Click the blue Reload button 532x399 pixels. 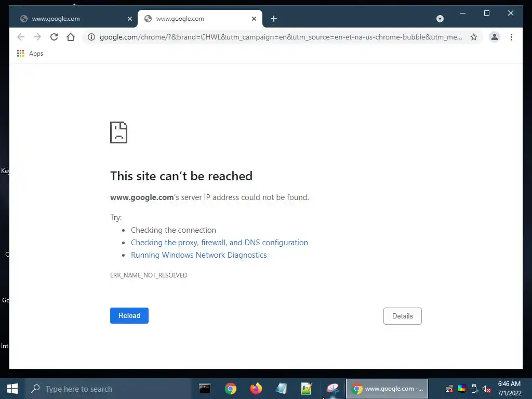pyautogui.click(x=129, y=315)
